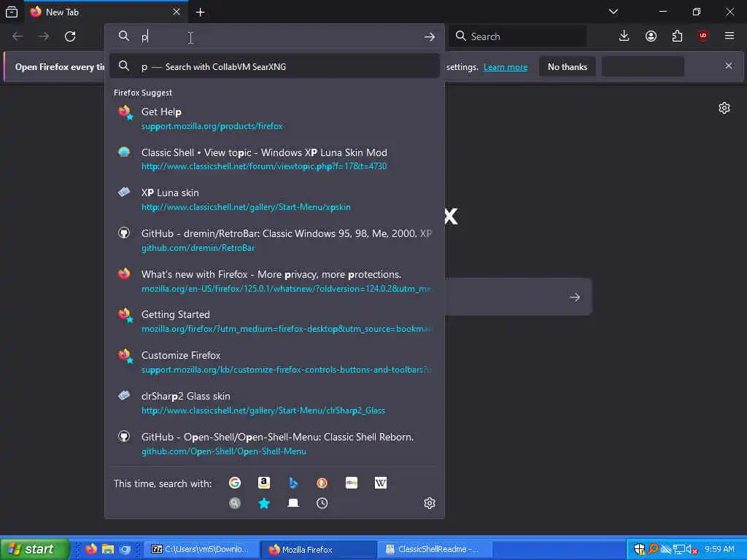Select GitHub Open-Shell-Menu suggestion
747x560 pixels.
pos(274,444)
